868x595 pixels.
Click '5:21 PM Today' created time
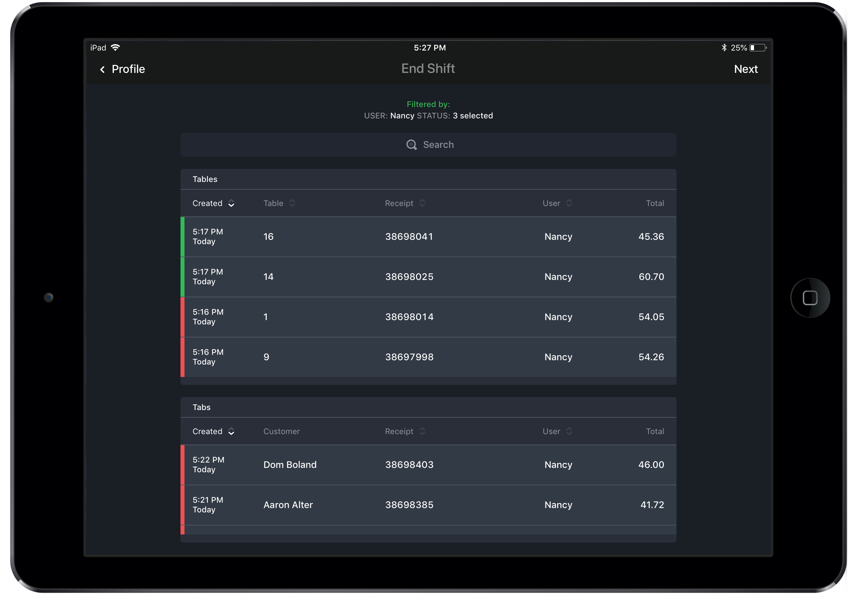208,505
